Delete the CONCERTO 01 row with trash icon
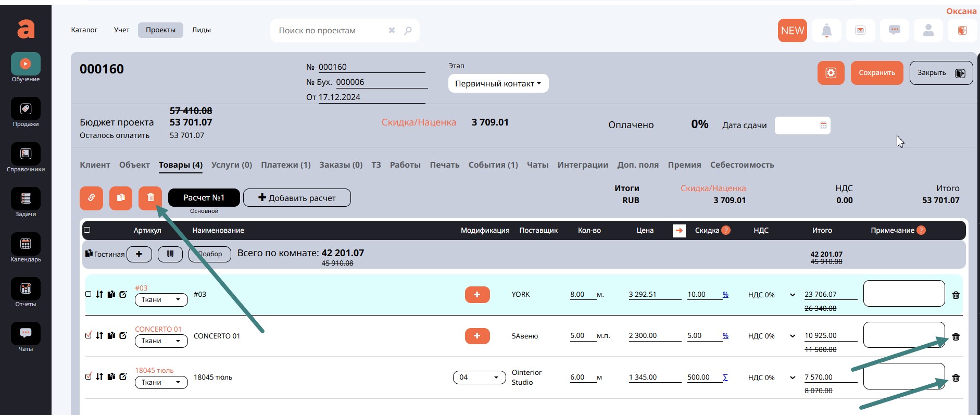The width and height of the screenshot is (980, 415). coord(956,337)
